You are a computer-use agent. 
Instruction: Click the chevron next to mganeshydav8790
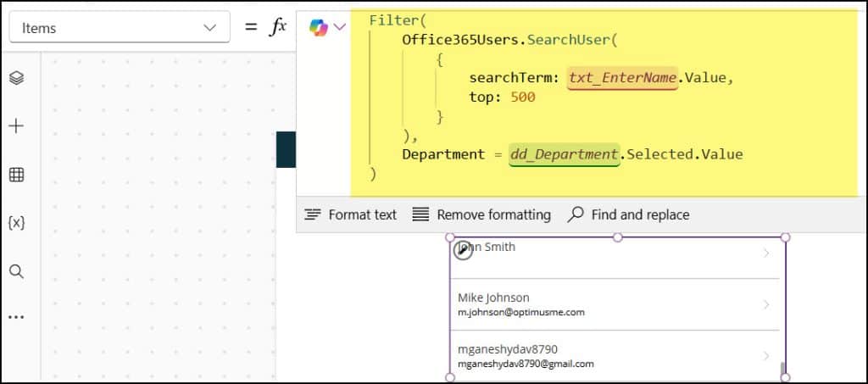point(766,356)
